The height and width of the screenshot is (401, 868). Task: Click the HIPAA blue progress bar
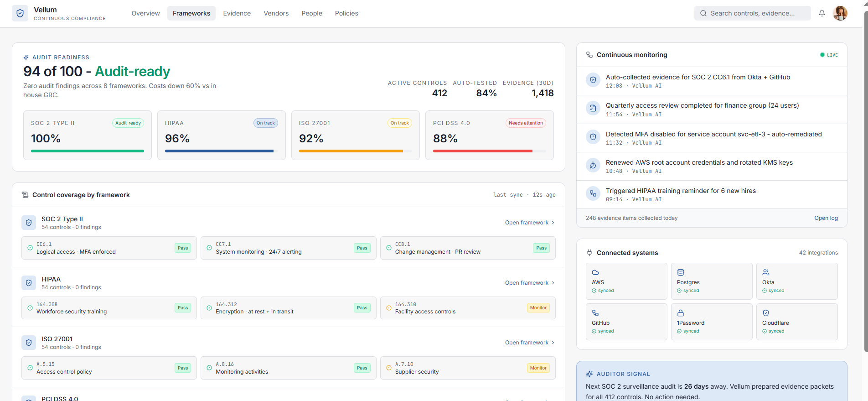219,151
